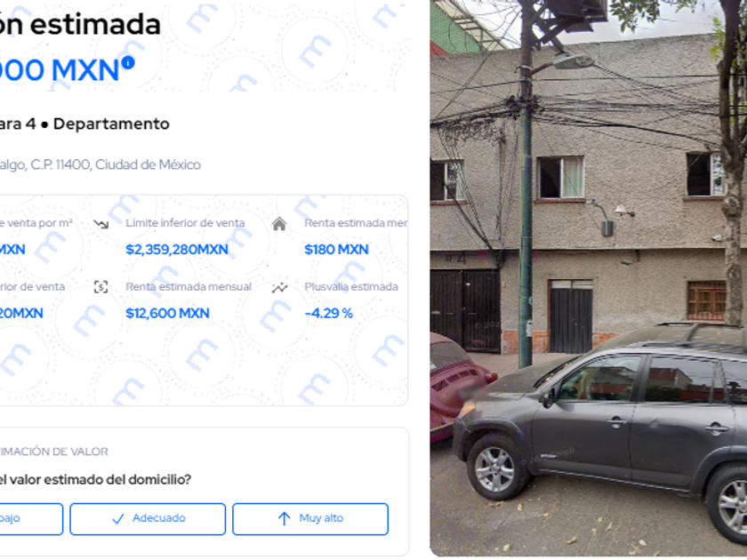Image resolution: width=747 pixels, height=560 pixels.
Task: Click the $2,359,280MXN lower limit value
Action: click(177, 250)
